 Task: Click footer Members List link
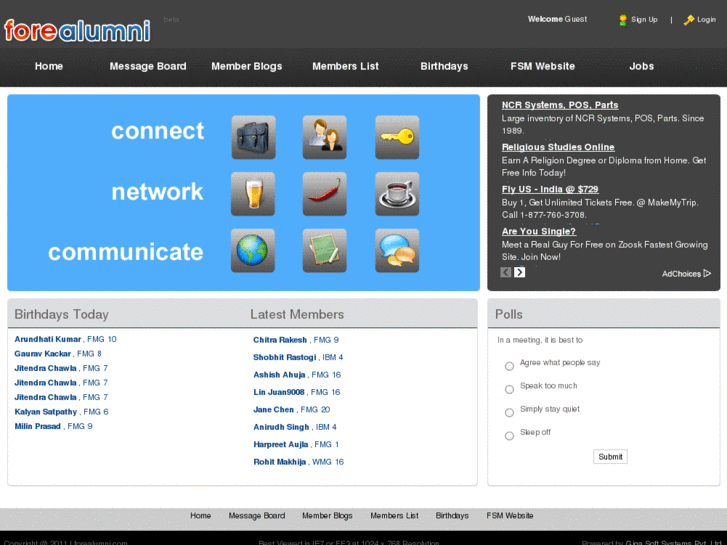tap(394, 516)
